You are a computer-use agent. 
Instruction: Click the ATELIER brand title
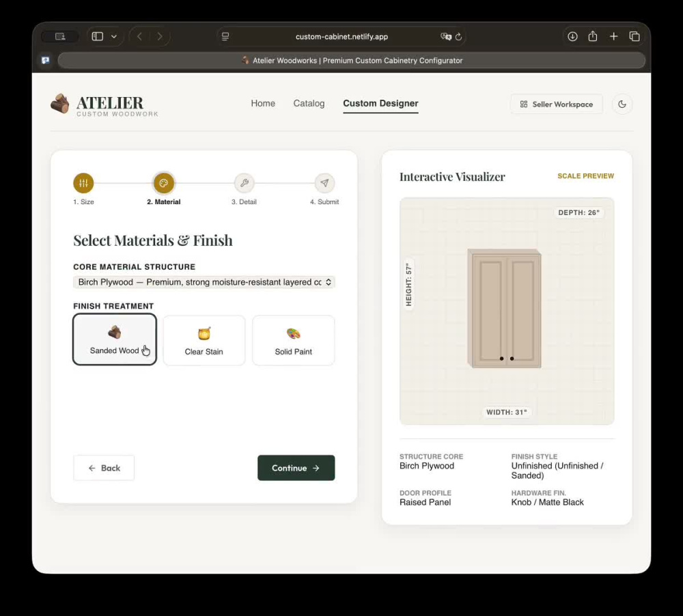click(x=110, y=103)
